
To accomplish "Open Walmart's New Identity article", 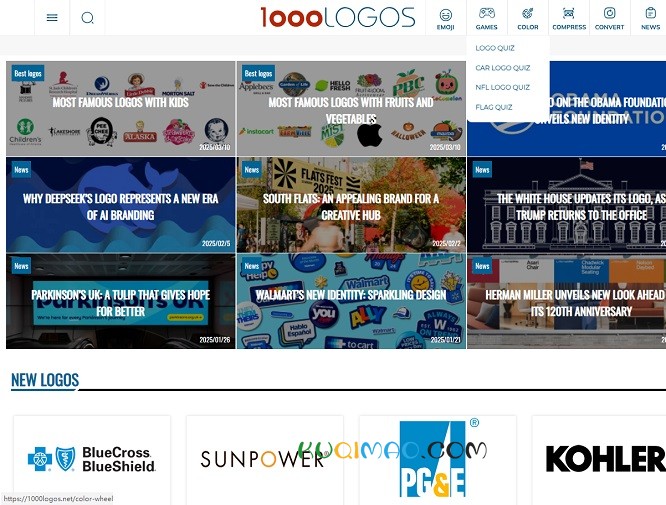I will pos(351,301).
